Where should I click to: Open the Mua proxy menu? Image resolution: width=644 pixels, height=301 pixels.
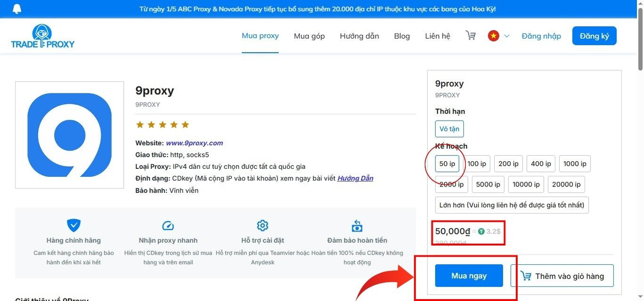tap(260, 36)
